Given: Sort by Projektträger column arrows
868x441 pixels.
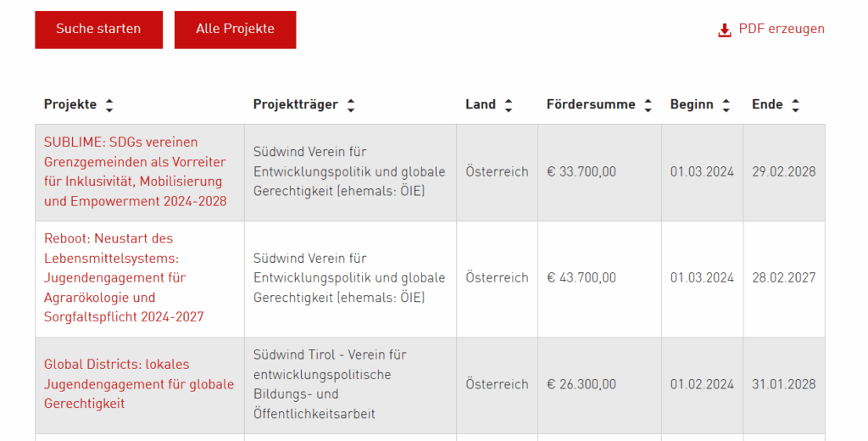Looking at the screenshot, I should (x=350, y=104).
